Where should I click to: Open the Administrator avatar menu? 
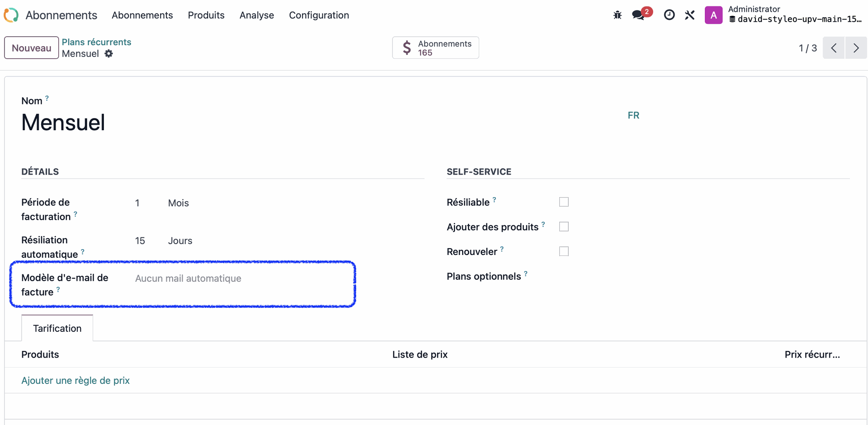pos(713,15)
